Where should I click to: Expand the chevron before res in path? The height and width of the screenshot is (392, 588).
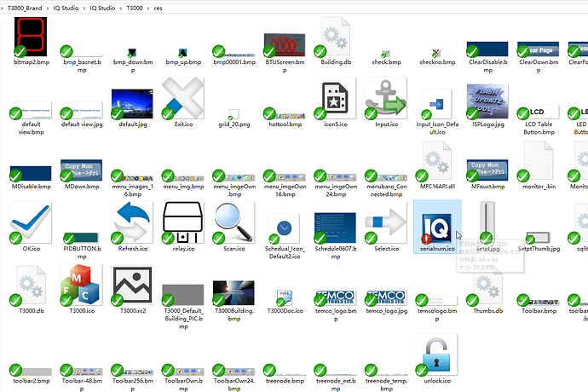point(148,6)
